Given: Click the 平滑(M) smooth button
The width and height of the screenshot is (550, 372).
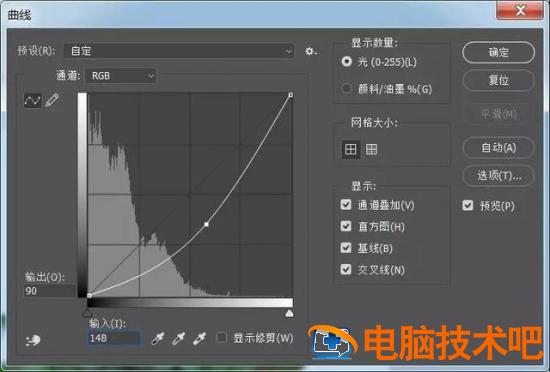Looking at the screenshot, I should pyautogui.click(x=498, y=114).
